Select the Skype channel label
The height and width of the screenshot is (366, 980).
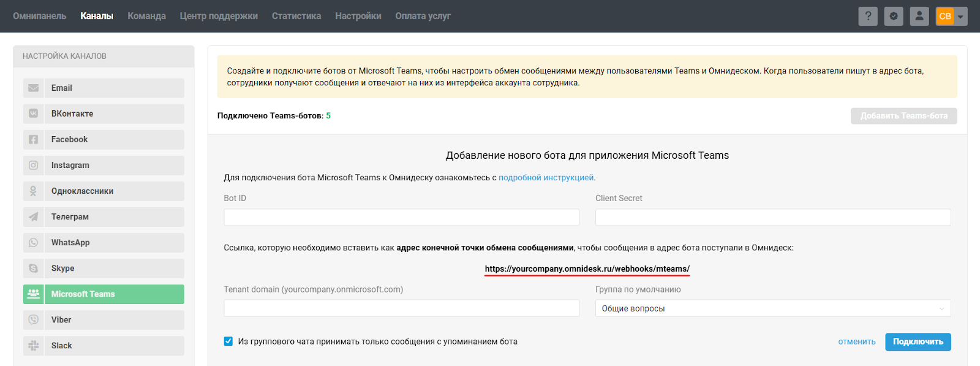[x=62, y=269]
